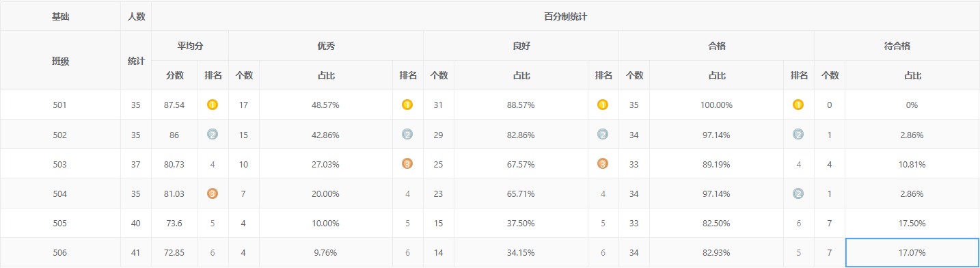The width and height of the screenshot is (980, 268).
Task: Click bronze medal in 504's 平均分 排名 cell
Action: (x=213, y=193)
